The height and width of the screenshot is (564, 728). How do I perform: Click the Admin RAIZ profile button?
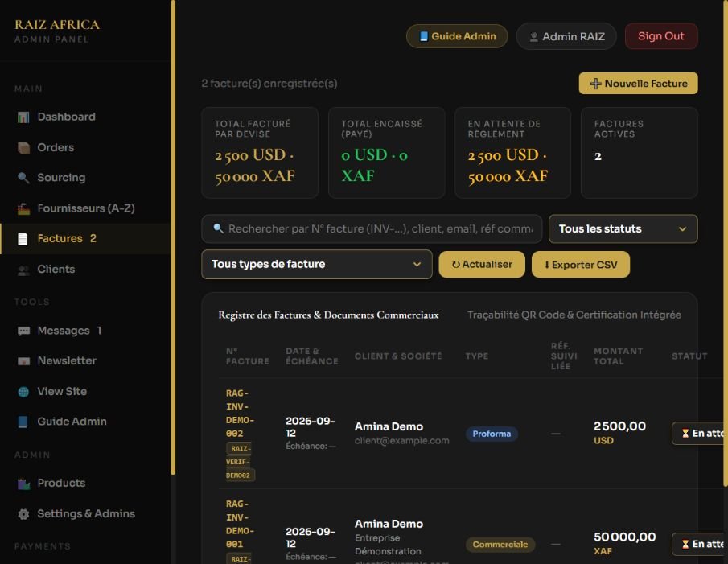point(566,36)
